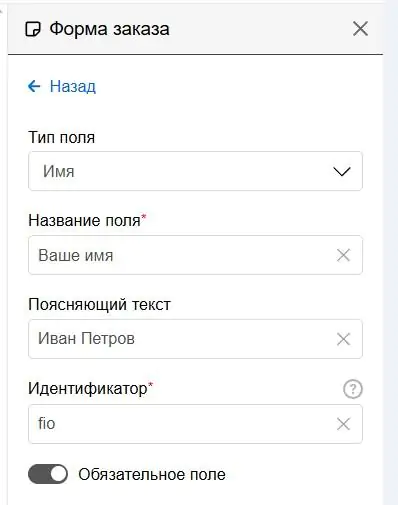Click the order form note icon in header
The image size is (398, 505).
pyautogui.click(x=33, y=29)
